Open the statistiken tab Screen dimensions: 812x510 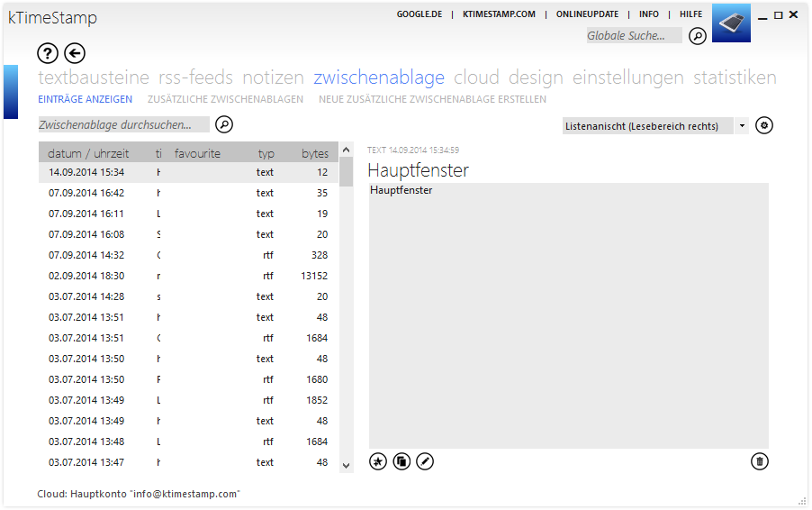(x=735, y=77)
